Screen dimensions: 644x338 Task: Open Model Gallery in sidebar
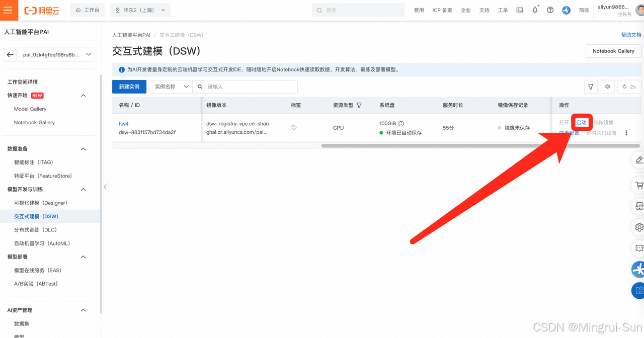coord(30,109)
